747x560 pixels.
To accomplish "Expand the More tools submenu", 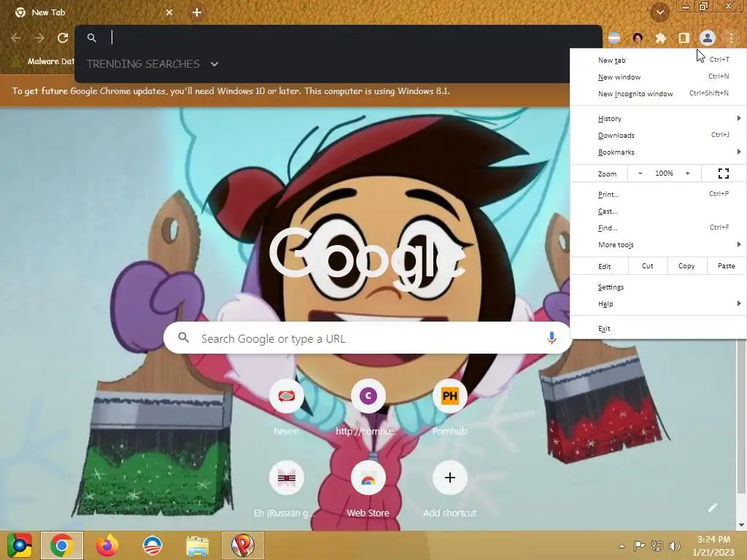I will 659,245.
